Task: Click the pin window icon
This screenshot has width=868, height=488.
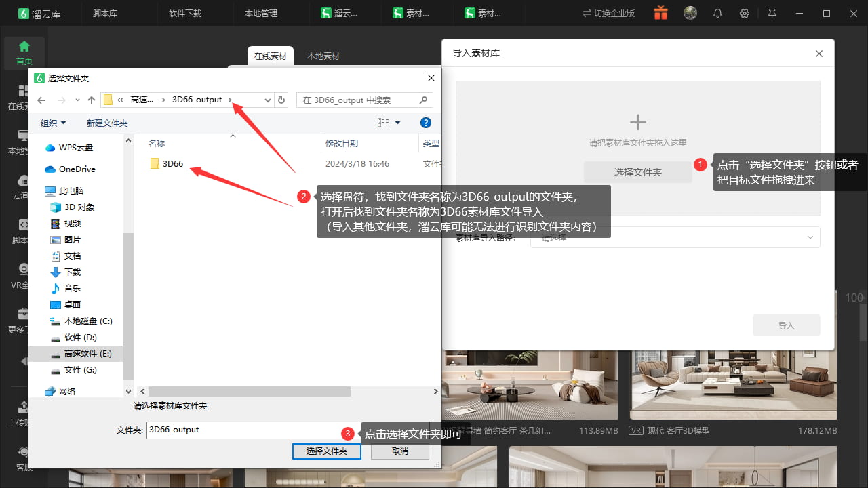Action: (772, 14)
